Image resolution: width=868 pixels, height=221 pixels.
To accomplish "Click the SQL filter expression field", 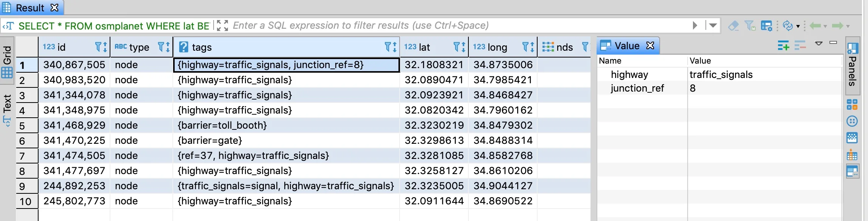I will click(x=454, y=25).
